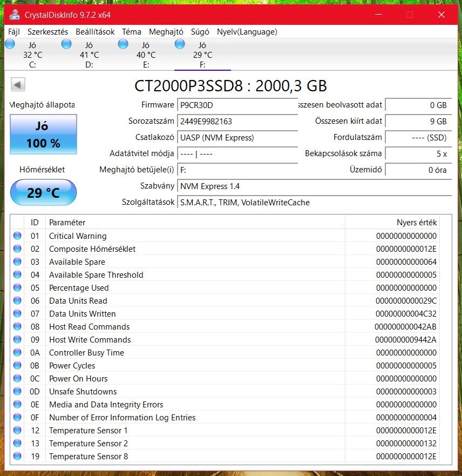Click the Nyers érték column header
Image resolution: width=462 pixels, height=476 pixels.
(x=392, y=222)
